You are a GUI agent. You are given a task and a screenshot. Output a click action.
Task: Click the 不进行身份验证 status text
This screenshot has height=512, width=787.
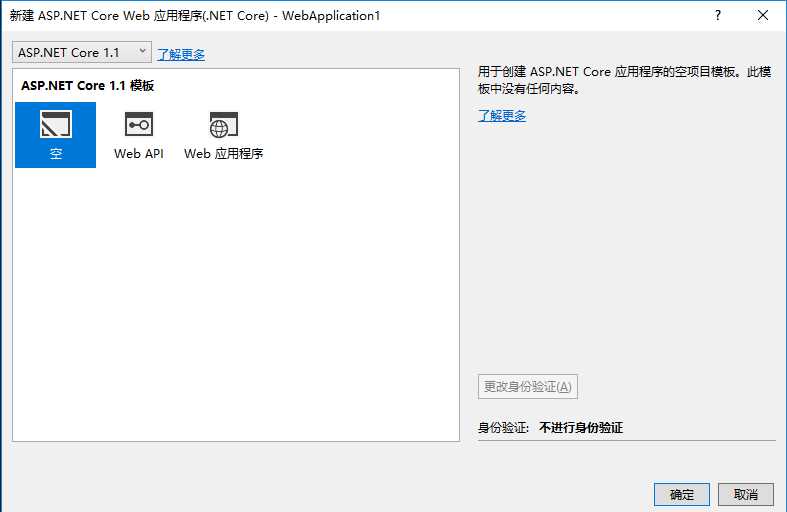pyautogui.click(x=581, y=428)
